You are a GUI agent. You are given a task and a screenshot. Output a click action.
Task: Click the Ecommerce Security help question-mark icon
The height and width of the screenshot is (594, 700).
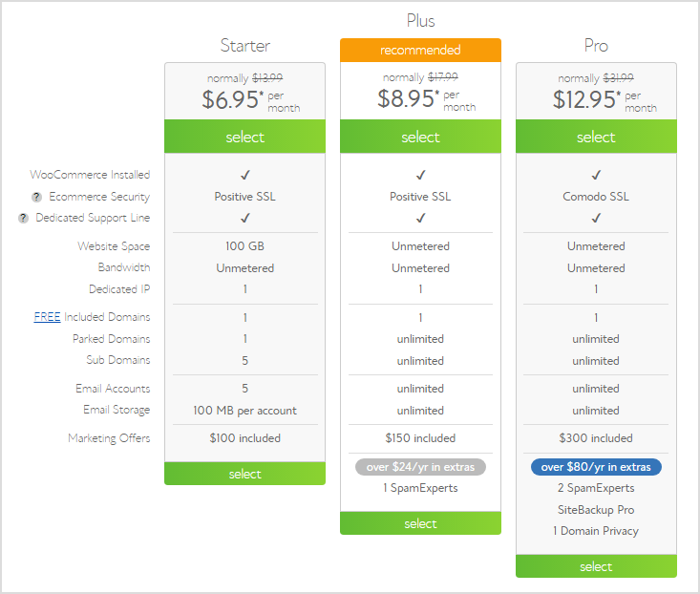pos(36,197)
